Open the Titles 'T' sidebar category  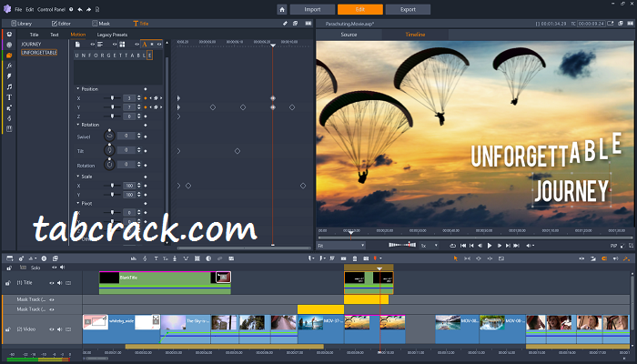(9, 97)
